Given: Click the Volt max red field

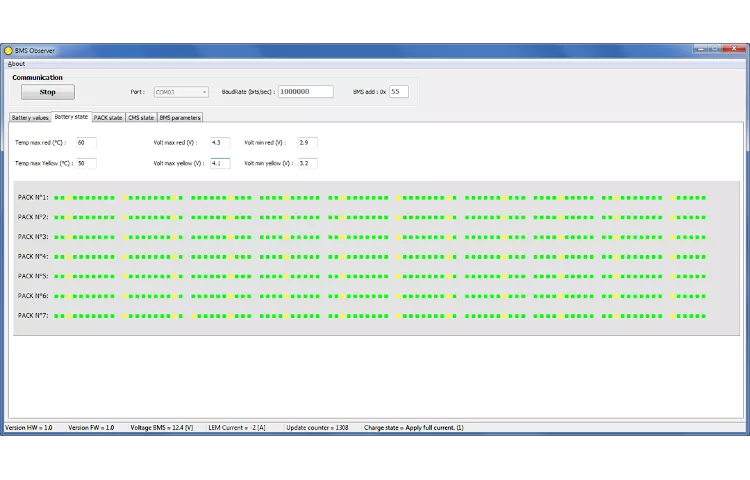Looking at the screenshot, I should tap(219, 143).
